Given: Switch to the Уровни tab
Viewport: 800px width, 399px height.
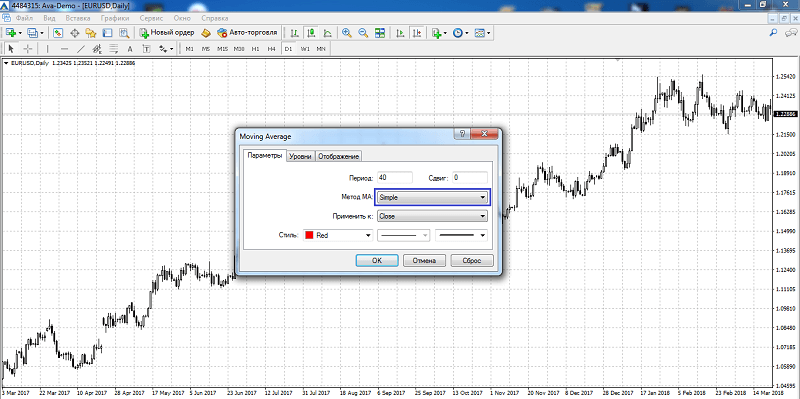Looking at the screenshot, I should click(300, 156).
